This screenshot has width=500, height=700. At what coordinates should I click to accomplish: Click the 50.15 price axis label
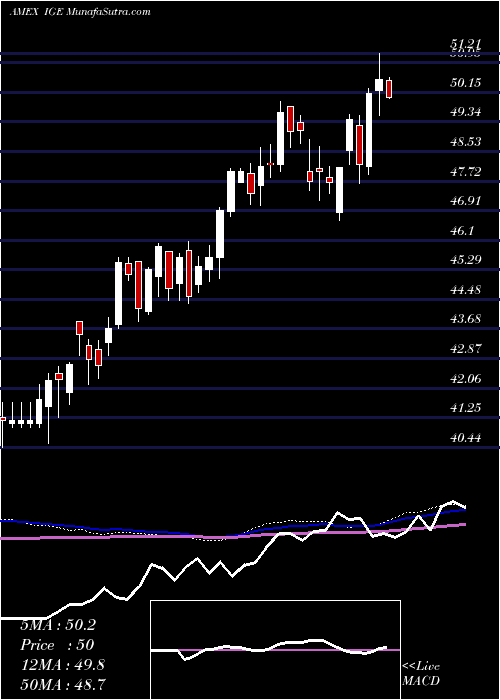click(x=466, y=82)
